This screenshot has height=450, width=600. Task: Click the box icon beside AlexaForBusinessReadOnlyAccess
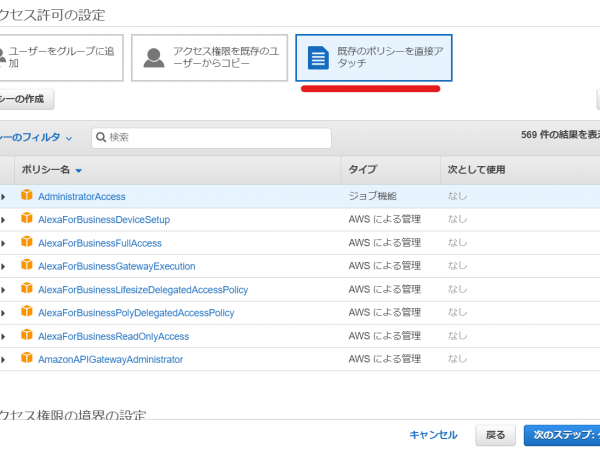27,334
